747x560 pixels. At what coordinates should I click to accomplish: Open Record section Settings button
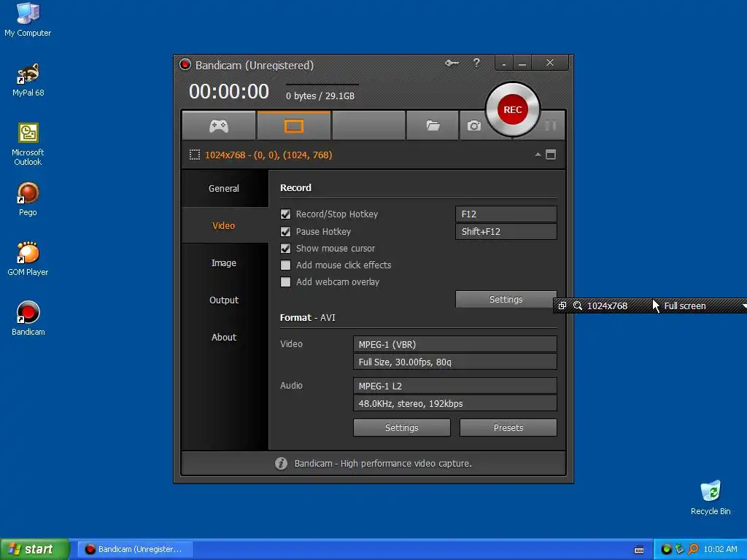(x=506, y=300)
